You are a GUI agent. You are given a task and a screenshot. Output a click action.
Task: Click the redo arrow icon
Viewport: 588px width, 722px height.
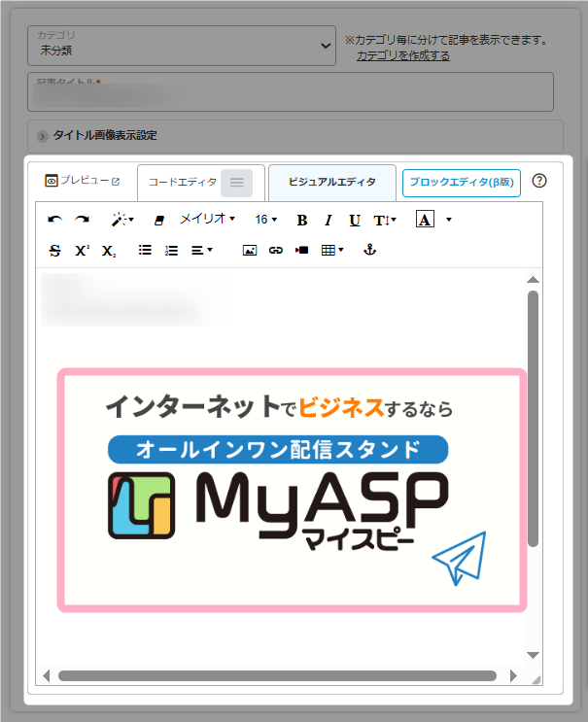click(83, 220)
